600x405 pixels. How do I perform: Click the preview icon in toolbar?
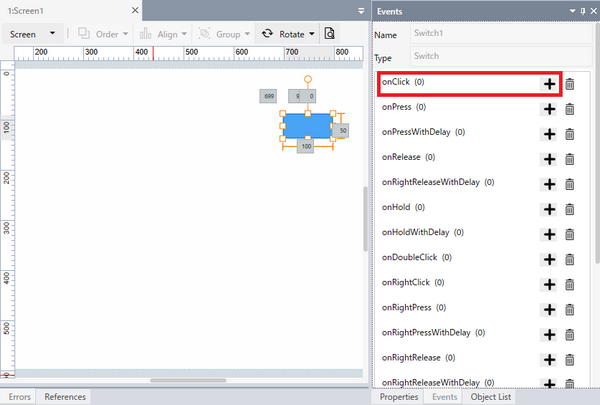(x=330, y=33)
